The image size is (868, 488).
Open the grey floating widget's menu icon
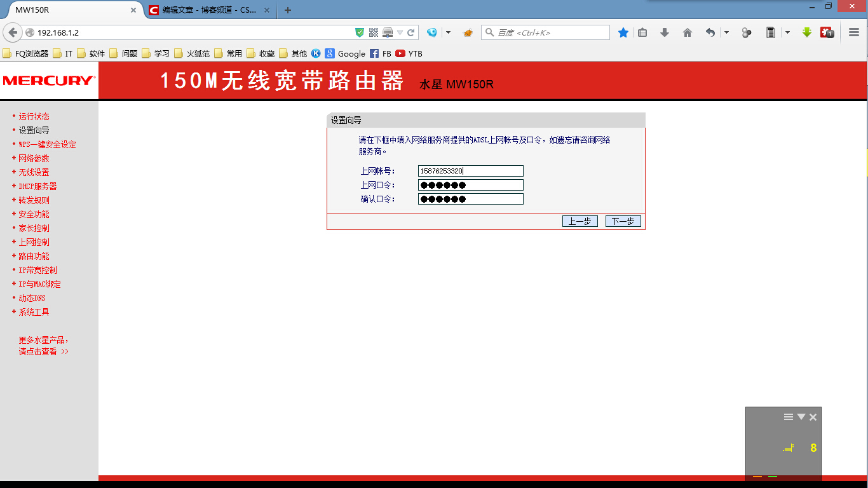789,417
